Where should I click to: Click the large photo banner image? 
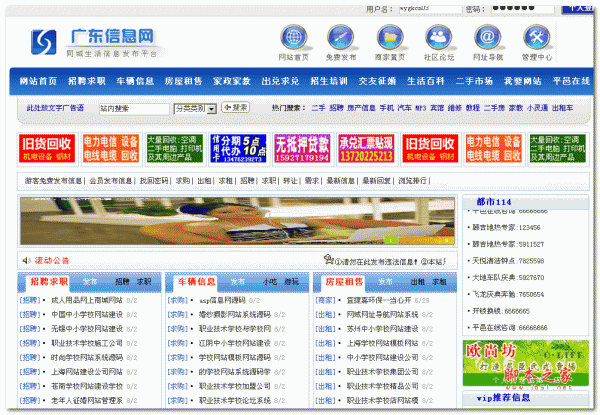(237, 221)
